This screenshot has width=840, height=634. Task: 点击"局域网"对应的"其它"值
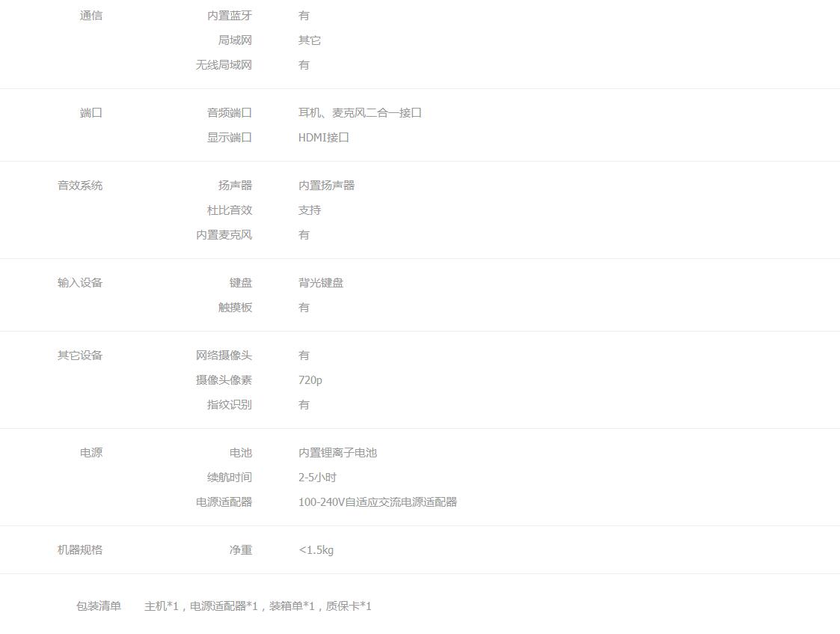pyautogui.click(x=309, y=40)
